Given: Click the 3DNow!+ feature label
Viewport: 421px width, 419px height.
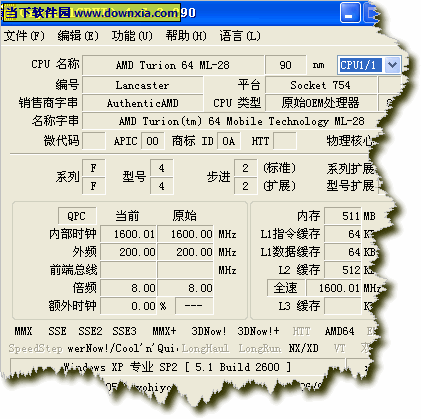Looking at the screenshot, I should [259, 331].
